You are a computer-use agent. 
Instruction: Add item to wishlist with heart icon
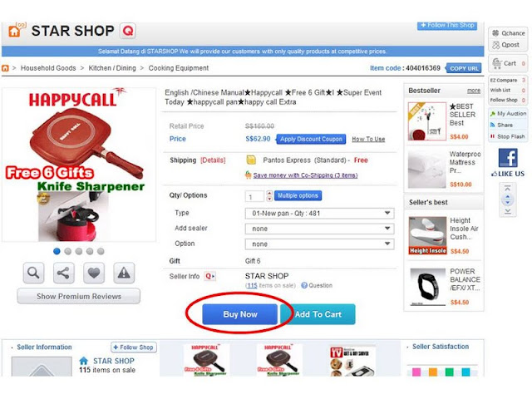94,273
